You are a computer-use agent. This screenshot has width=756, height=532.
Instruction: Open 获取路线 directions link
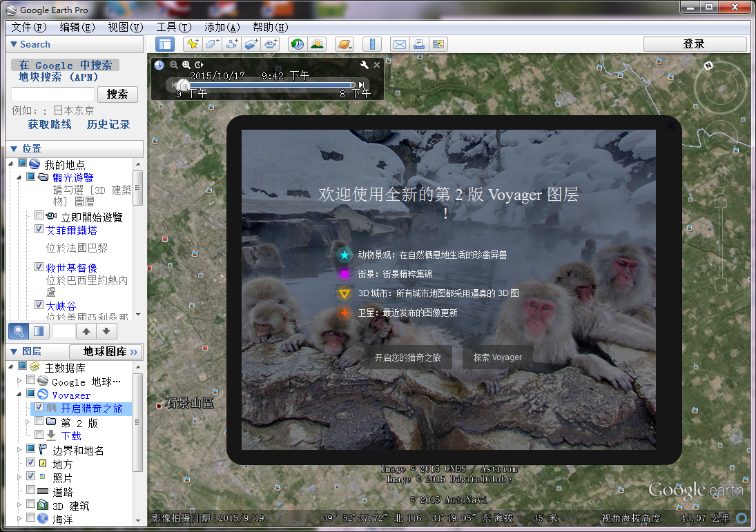[50, 125]
